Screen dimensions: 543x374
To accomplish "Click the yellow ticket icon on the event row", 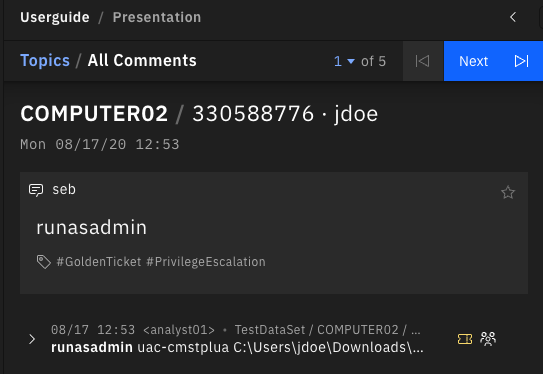I will coord(465,339).
